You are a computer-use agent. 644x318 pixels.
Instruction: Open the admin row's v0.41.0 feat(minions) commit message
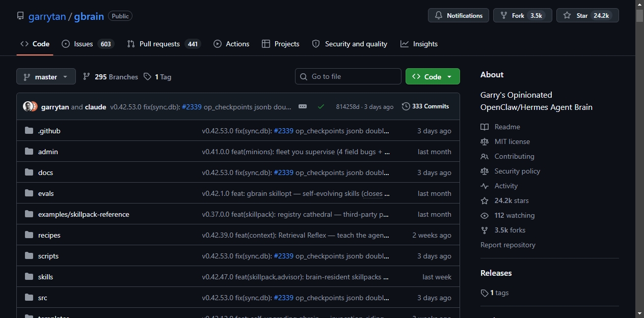pyautogui.click(x=296, y=152)
